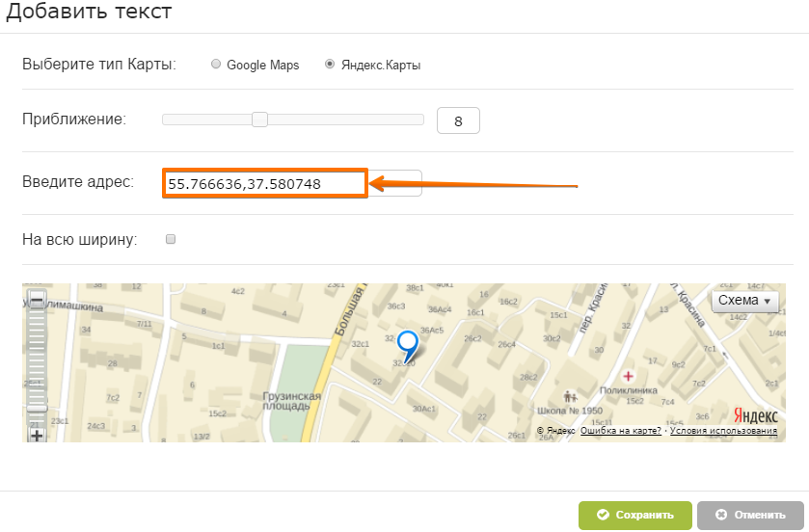Click the address coordinates input field
This screenshot has width=809, height=532.
pos(264,183)
